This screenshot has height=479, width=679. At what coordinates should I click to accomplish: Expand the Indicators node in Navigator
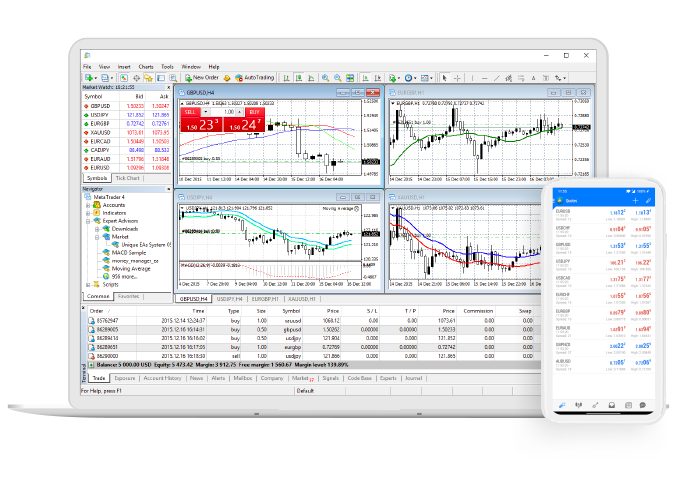(x=88, y=213)
